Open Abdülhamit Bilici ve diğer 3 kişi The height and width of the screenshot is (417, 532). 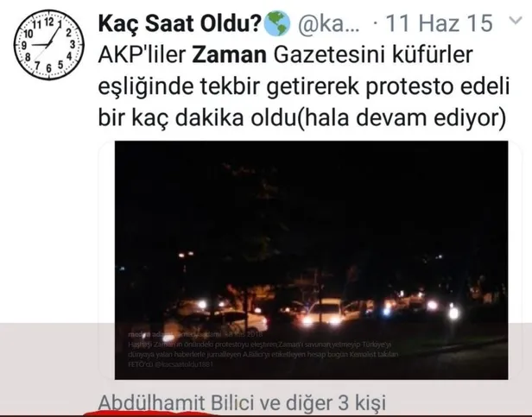(x=242, y=403)
